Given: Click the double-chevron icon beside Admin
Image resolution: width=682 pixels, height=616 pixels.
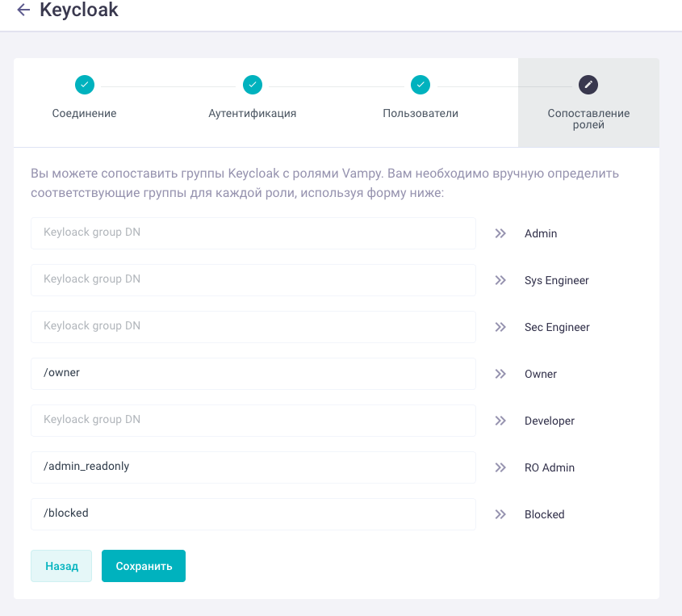Looking at the screenshot, I should click(x=500, y=233).
